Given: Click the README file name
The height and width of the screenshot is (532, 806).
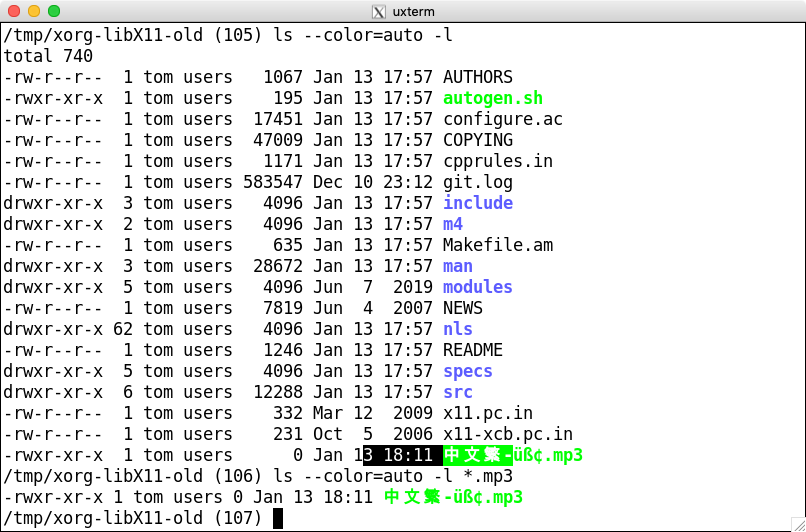Looking at the screenshot, I should (472, 350).
